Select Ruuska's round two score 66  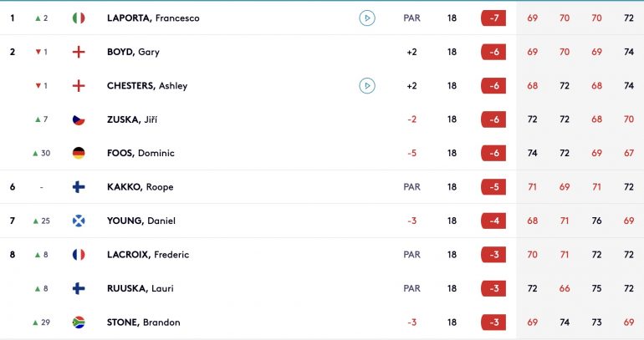565,289
